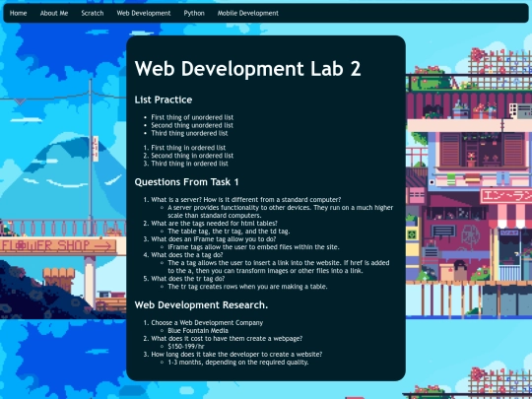Open the Python page
This screenshot has width=532, height=399.
click(194, 13)
